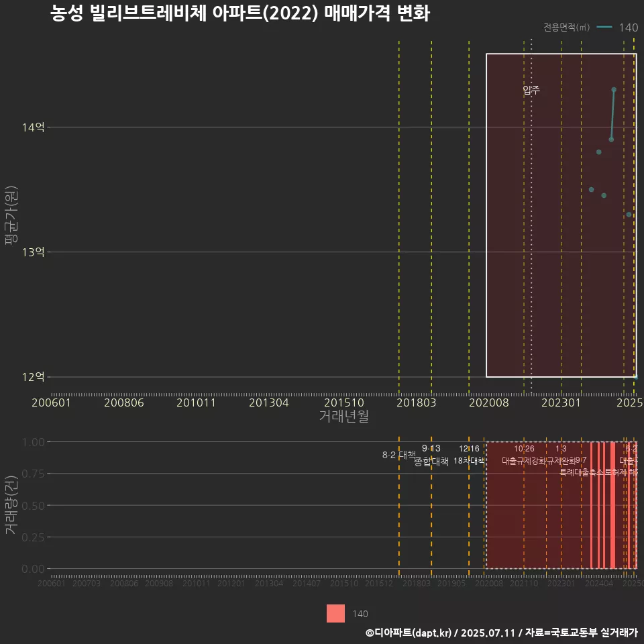Select the data point at the lower end of the teal line segment

click(x=611, y=140)
